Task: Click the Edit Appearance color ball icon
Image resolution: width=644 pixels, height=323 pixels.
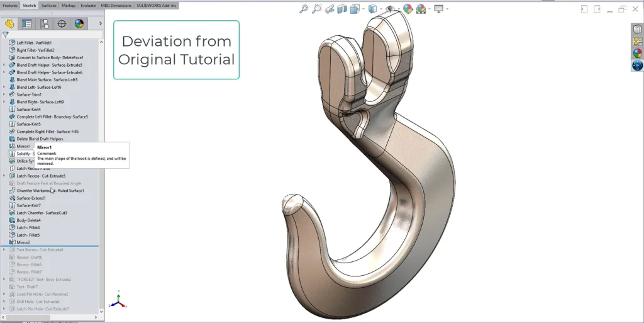Action: pos(408,9)
